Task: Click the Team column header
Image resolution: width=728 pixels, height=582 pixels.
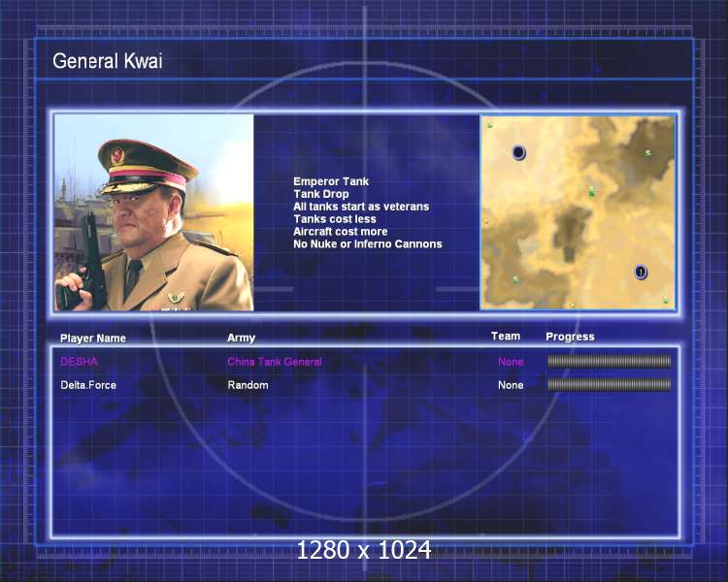Action: point(506,337)
